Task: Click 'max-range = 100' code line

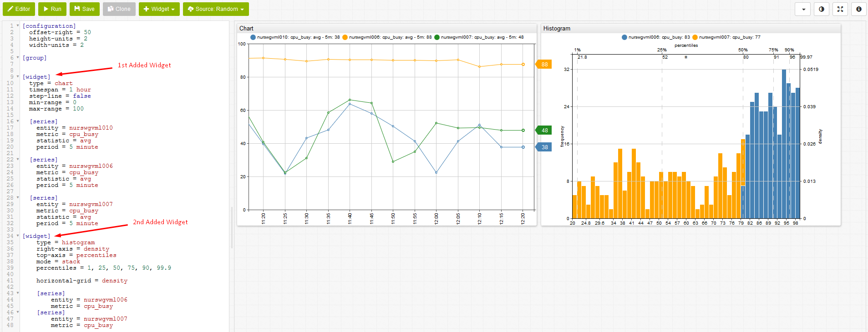Action: 56,109
